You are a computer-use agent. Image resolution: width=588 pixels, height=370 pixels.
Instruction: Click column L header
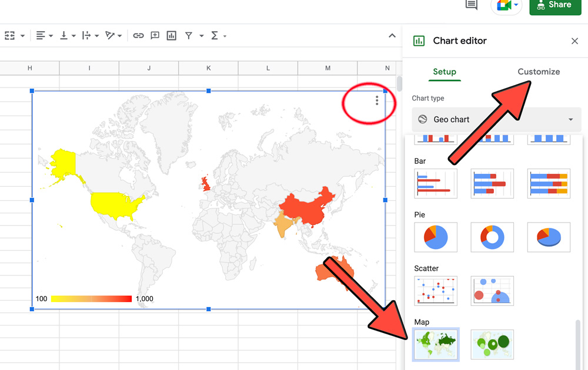point(268,68)
